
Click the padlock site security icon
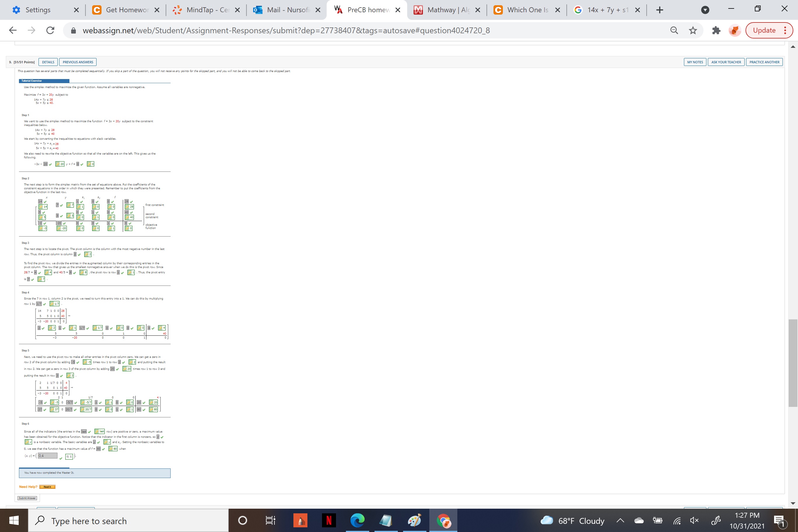(72, 30)
